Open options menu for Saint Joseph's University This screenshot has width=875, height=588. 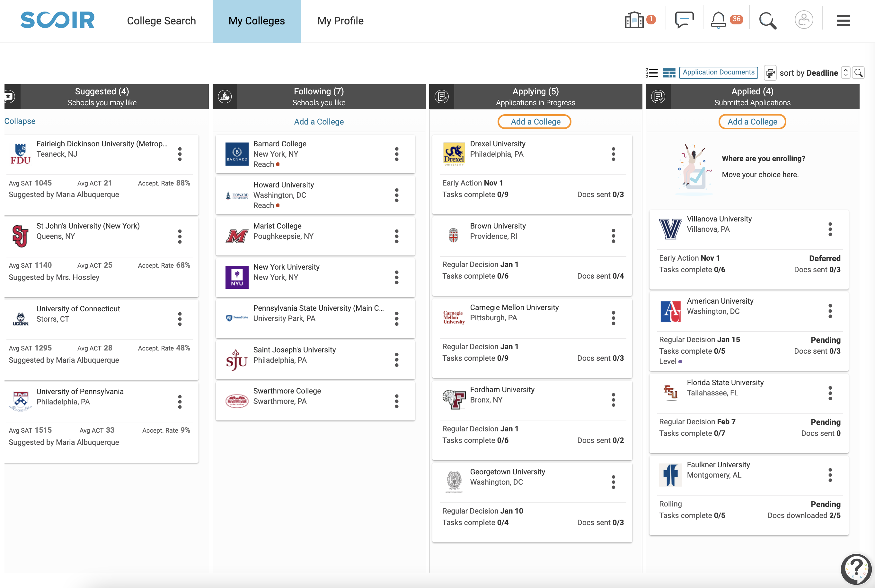coord(397,360)
